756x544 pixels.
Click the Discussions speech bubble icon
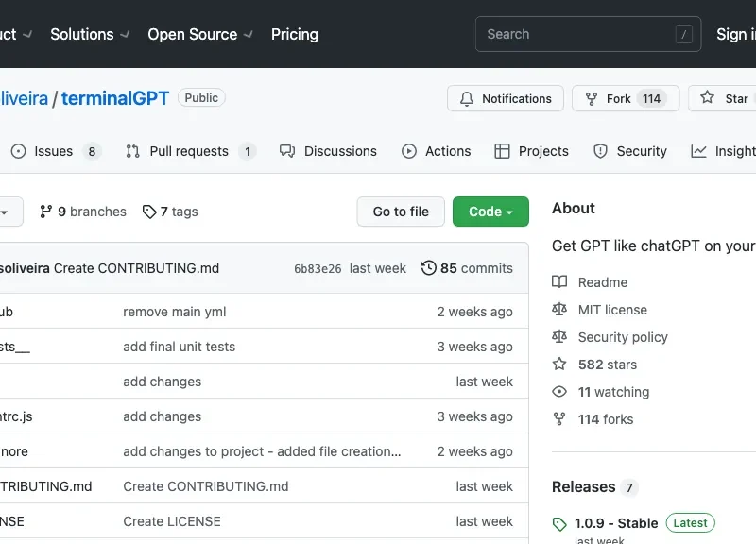pos(287,151)
